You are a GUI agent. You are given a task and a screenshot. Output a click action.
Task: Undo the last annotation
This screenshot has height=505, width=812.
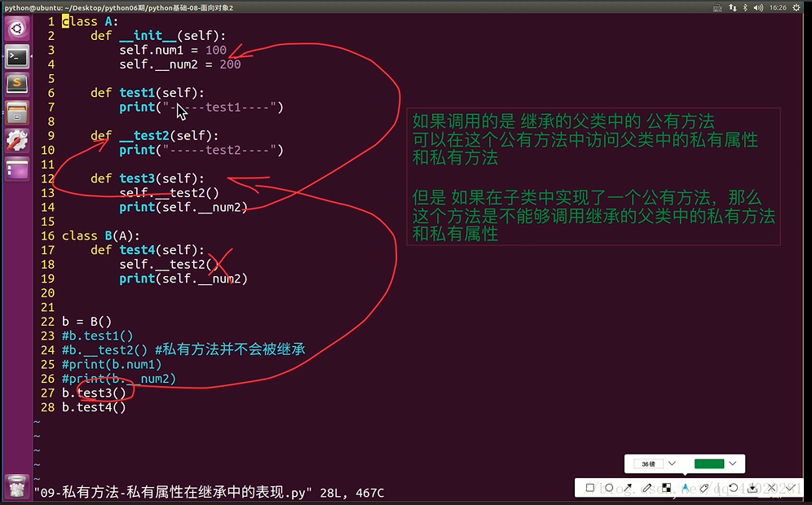tap(733, 487)
